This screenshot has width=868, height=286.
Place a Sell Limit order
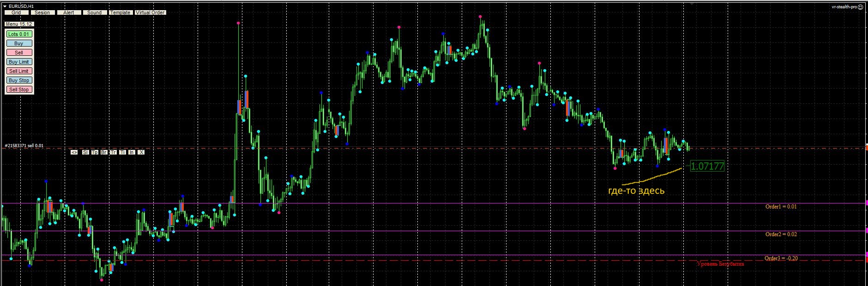point(19,71)
